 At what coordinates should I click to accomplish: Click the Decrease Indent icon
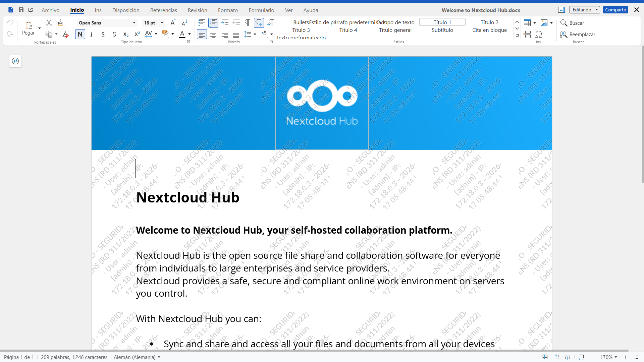[x=236, y=23]
